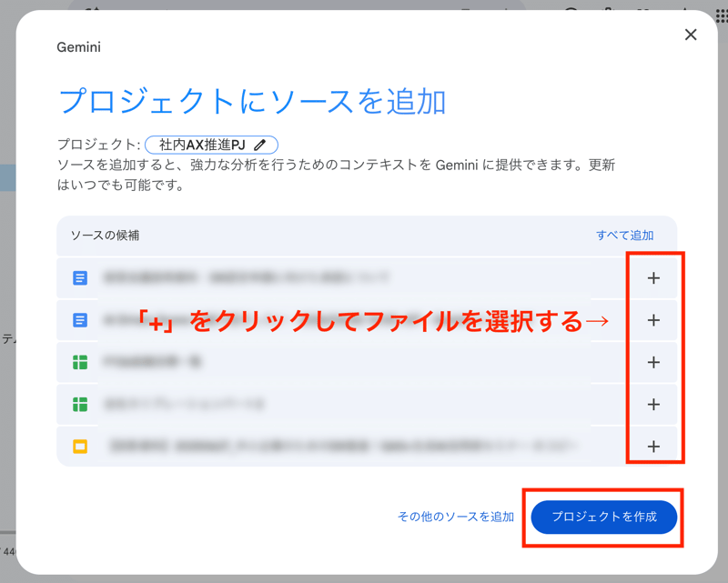Click the first blue Docs file icon

click(x=80, y=278)
